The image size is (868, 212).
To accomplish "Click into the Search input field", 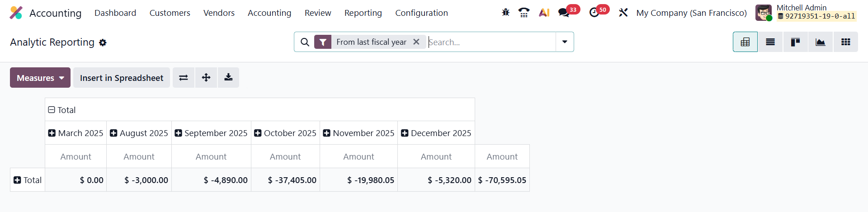I will pos(491,42).
